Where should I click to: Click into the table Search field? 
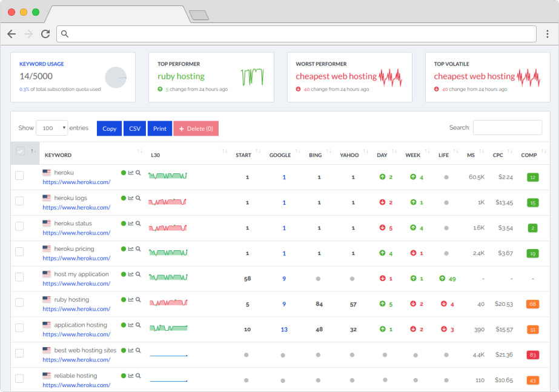[x=508, y=127]
